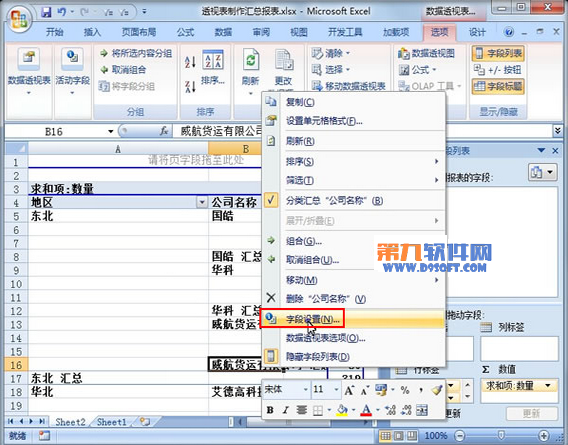Open the PivotTable options icon in ribbon
The height and width of the screenshot is (445, 568).
(x=29, y=58)
